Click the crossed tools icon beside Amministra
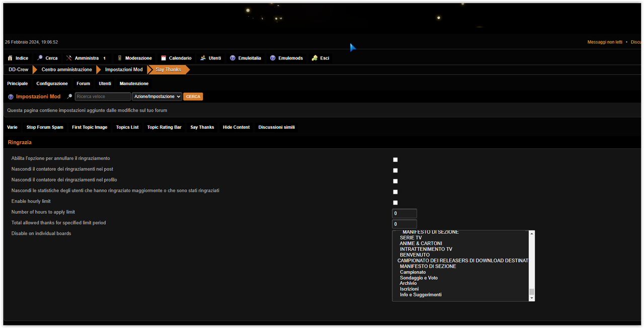The width and height of the screenshot is (644, 328). pos(69,58)
